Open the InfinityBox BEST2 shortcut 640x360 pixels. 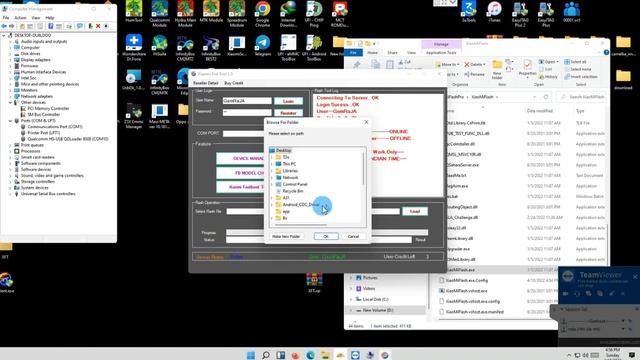click(211, 48)
